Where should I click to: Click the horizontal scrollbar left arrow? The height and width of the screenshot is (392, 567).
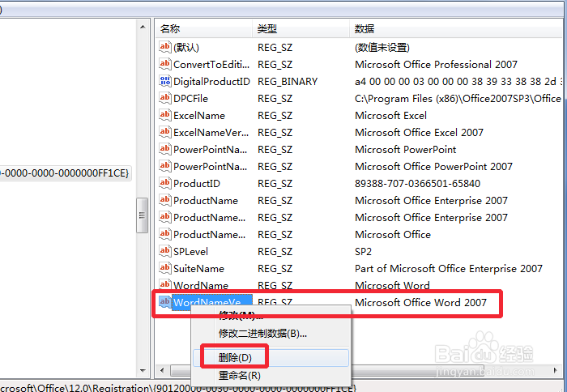click(x=162, y=370)
